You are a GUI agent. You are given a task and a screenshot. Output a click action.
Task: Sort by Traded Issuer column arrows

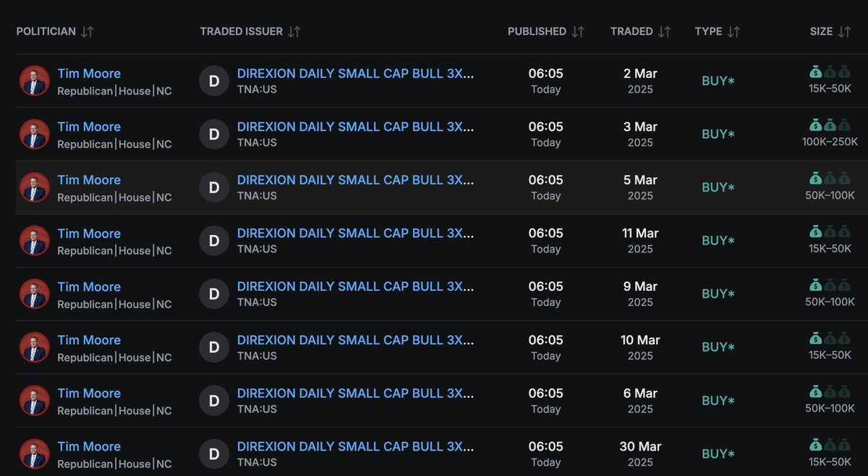point(294,32)
